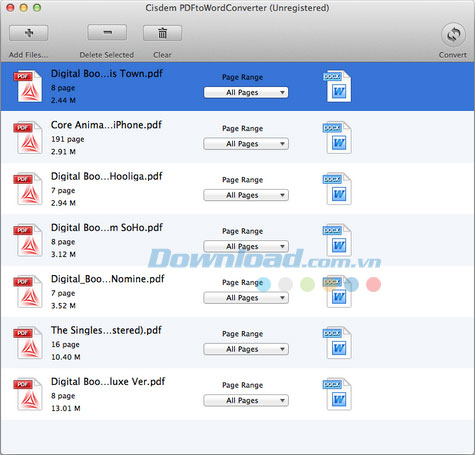Click PDF icon of Digital Boo...Hooliga.pdf

point(28,189)
